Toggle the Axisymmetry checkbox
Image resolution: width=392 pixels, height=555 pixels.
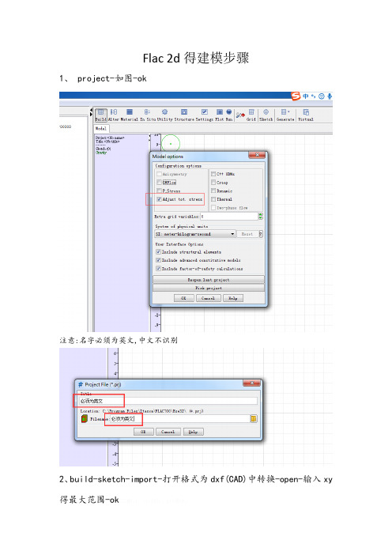[x=159, y=174]
